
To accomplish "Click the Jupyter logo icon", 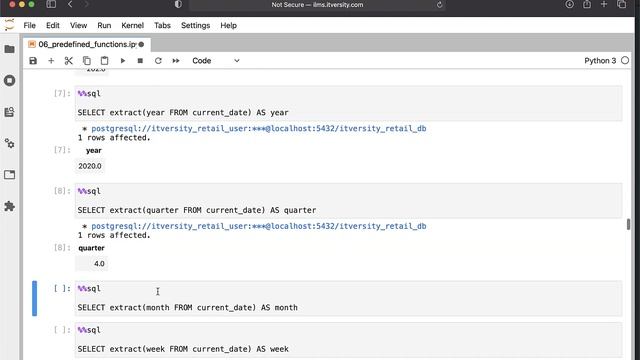I will point(9,25).
